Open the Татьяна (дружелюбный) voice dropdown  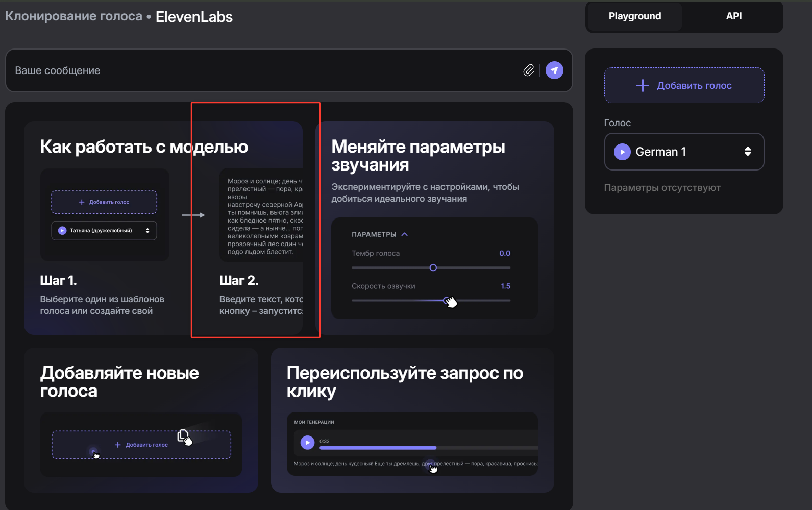tap(104, 231)
